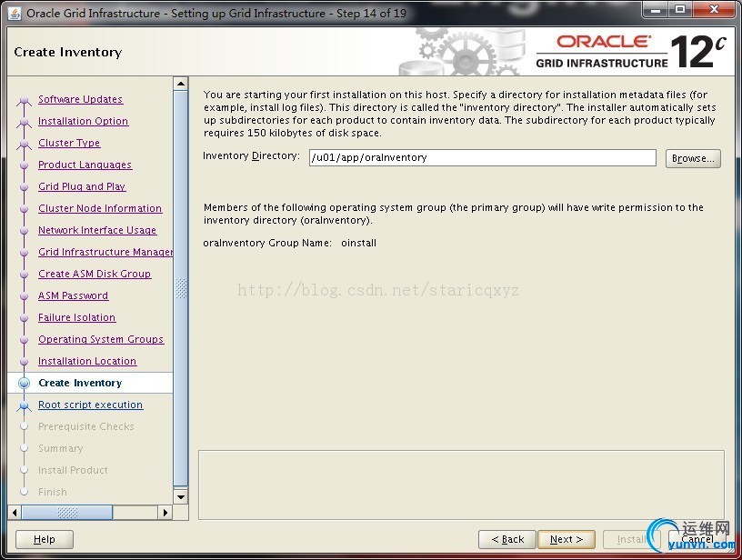Open Installation Location step
Screen dimensions: 742x560
(87, 361)
